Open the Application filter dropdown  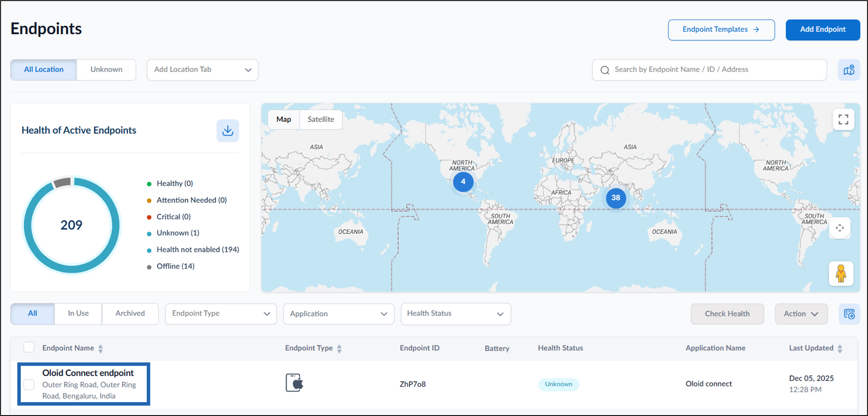click(339, 314)
